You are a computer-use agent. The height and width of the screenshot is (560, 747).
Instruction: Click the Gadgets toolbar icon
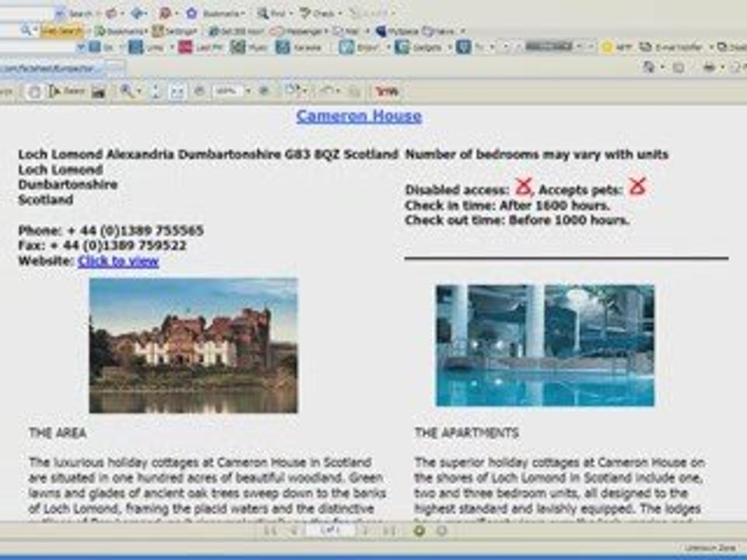402,47
